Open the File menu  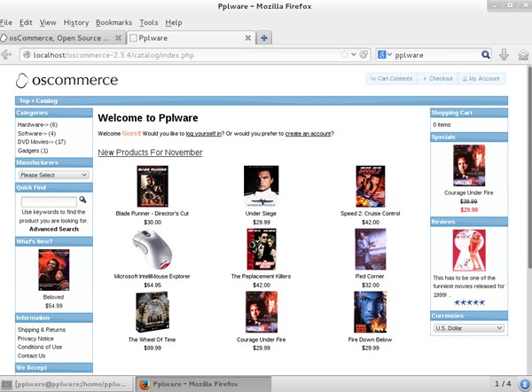pyautogui.click(x=6, y=22)
